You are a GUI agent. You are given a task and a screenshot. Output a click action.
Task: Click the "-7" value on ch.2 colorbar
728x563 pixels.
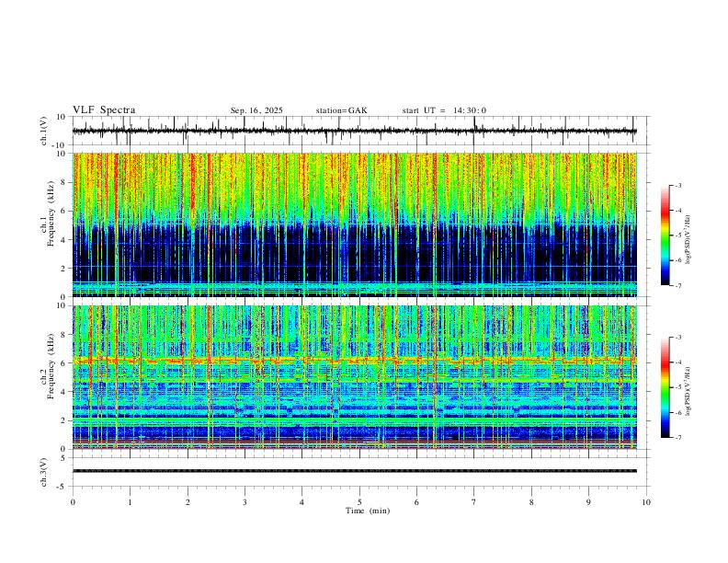coord(677,438)
